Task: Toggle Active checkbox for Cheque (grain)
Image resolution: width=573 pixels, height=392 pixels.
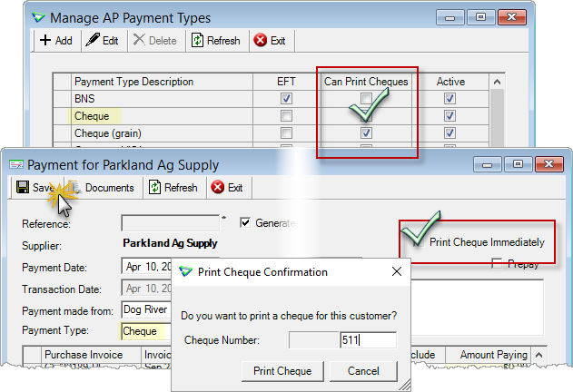Action: click(450, 133)
